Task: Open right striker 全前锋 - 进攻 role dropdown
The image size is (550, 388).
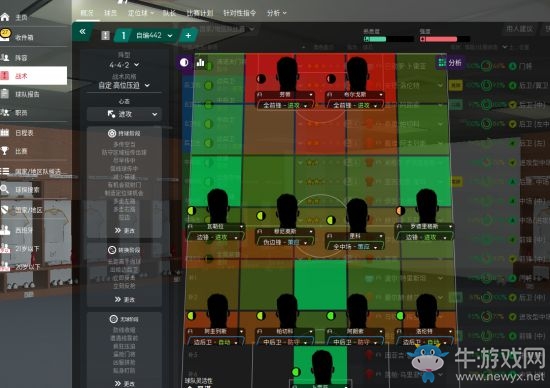Action: (355, 105)
